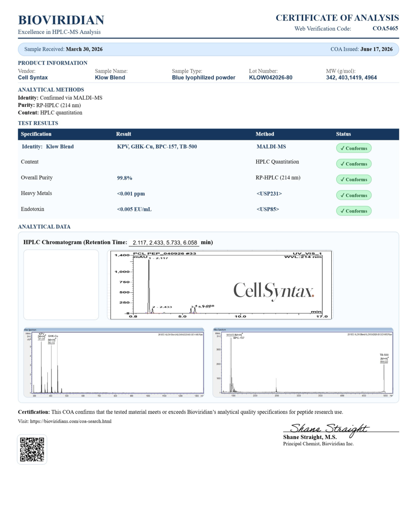Click the sample name Klow Blend
Image resolution: width=411 pixels, height=532 pixels.
(x=110, y=77)
